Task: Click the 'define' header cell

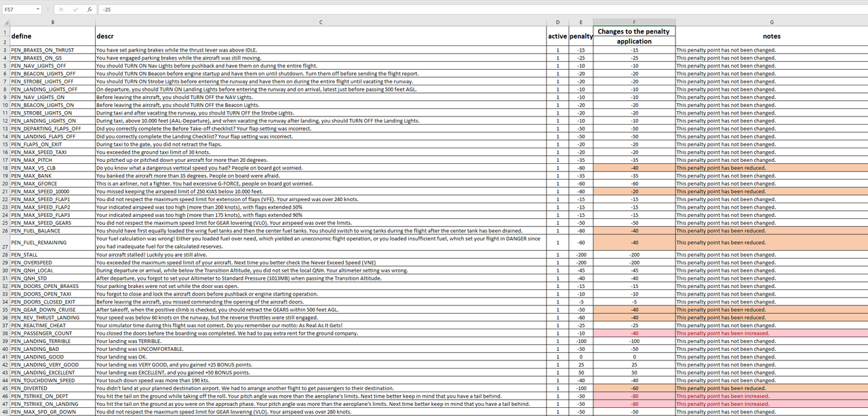Action: coord(53,37)
